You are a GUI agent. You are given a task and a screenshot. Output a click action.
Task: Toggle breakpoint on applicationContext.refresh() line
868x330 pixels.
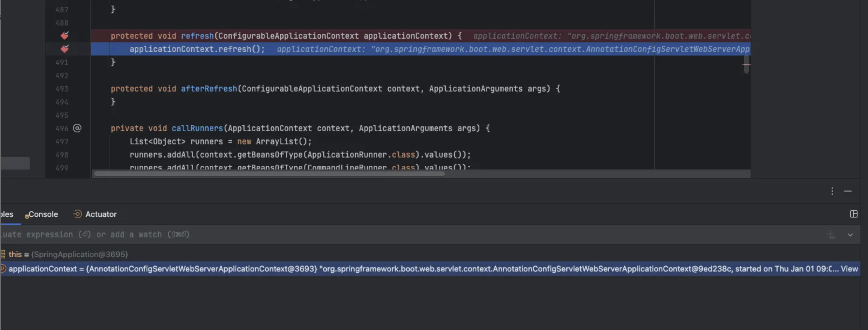coord(64,49)
